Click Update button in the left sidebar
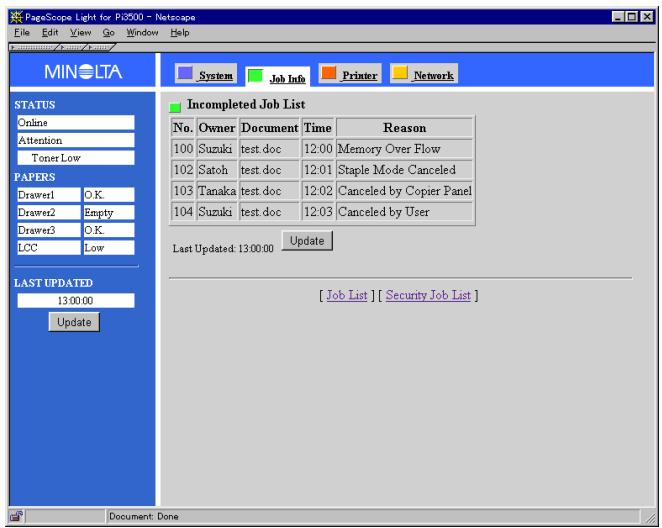 click(74, 322)
